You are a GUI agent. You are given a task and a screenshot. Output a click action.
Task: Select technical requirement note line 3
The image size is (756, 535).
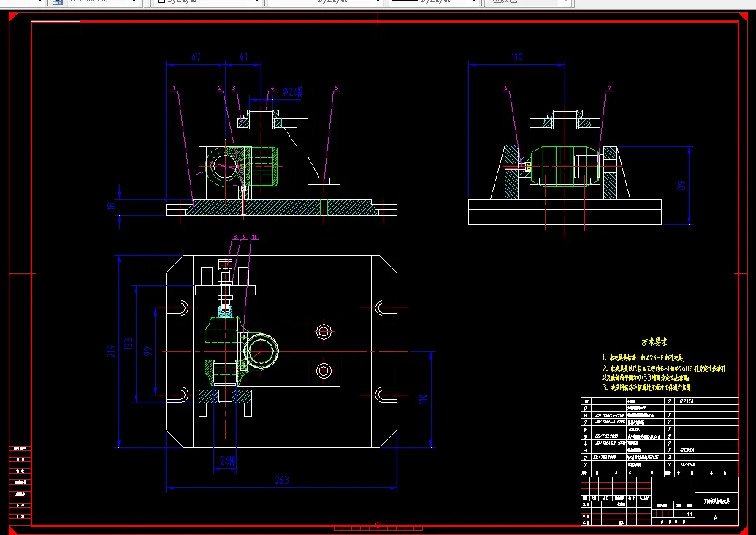[647, 387]
